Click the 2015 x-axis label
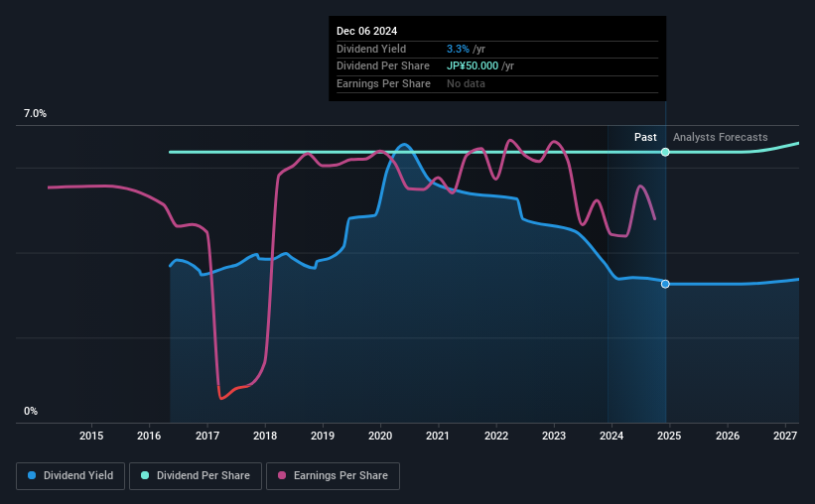The width and height of the screenshot is (815, 504). [91, 436]
